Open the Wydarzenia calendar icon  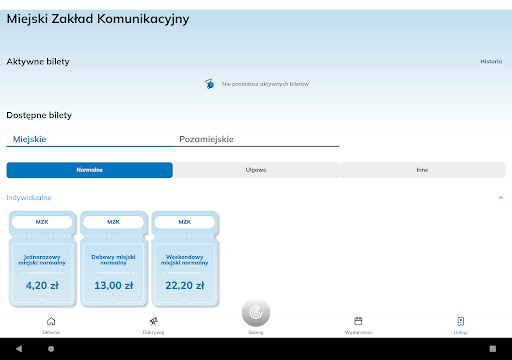(358, 321)
